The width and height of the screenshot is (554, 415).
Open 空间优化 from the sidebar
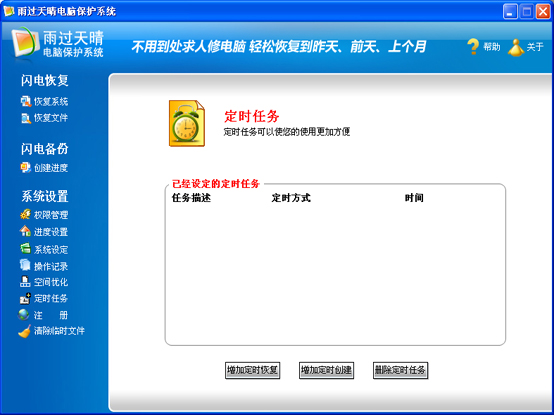pos(44,282)
